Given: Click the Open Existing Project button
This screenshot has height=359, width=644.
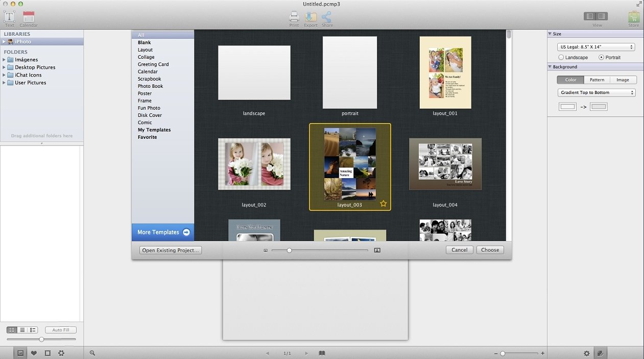Looking at the screenshot, I should pos(170,250).
